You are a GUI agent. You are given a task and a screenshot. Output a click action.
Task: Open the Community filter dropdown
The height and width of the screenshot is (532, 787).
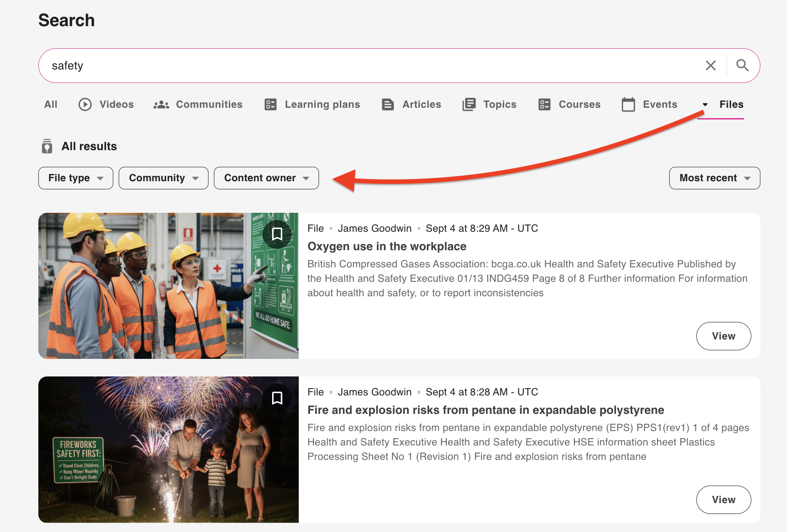tap(163, 178)
